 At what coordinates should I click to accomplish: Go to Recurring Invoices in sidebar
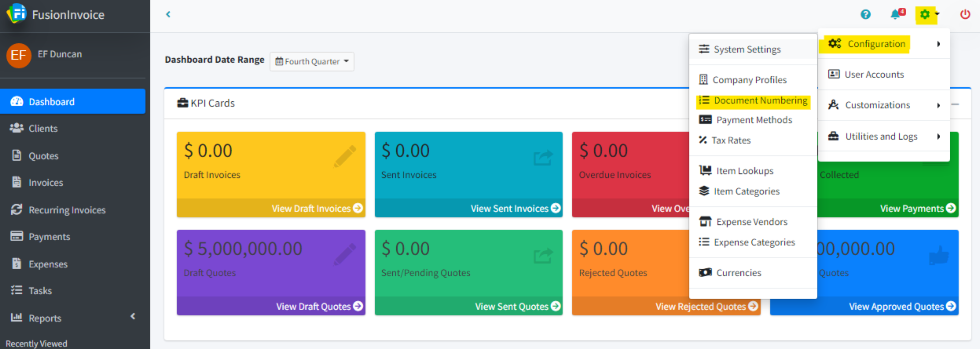[67, 210]
